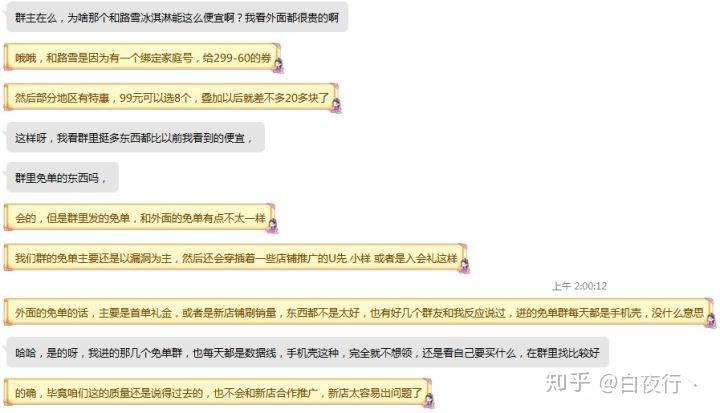Select the yellow message starting 我们群的免单
Viewport: 720px width, 413px height.
[x=236, y=258]
